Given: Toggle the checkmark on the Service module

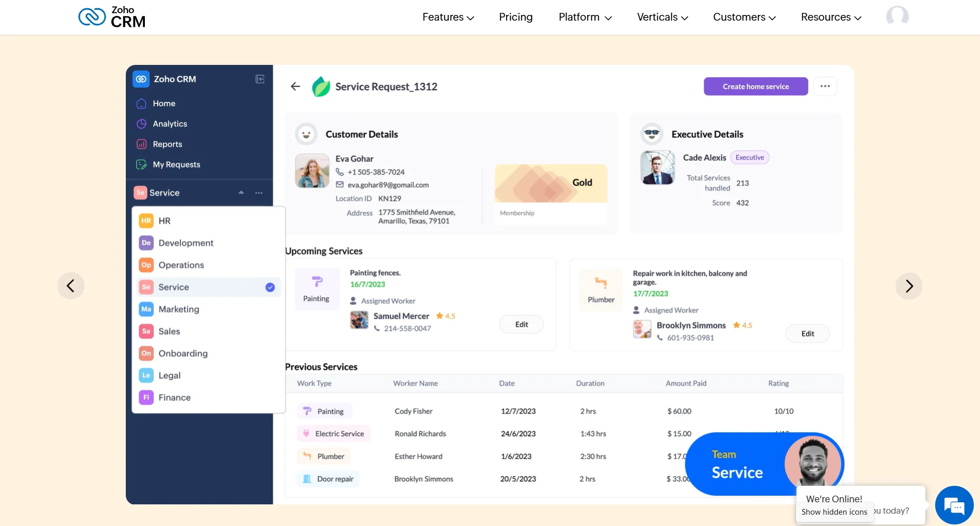Looking at the screenshot, I should [x=270, y=287].
